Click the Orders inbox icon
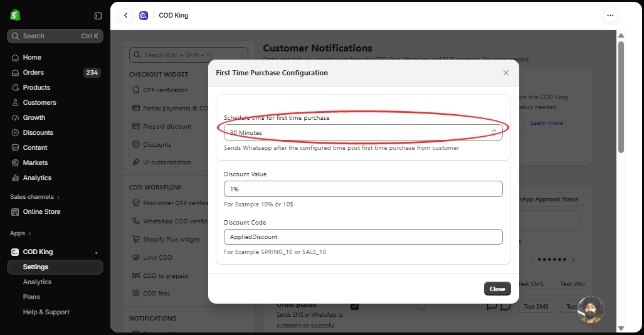 pos(15,73)
